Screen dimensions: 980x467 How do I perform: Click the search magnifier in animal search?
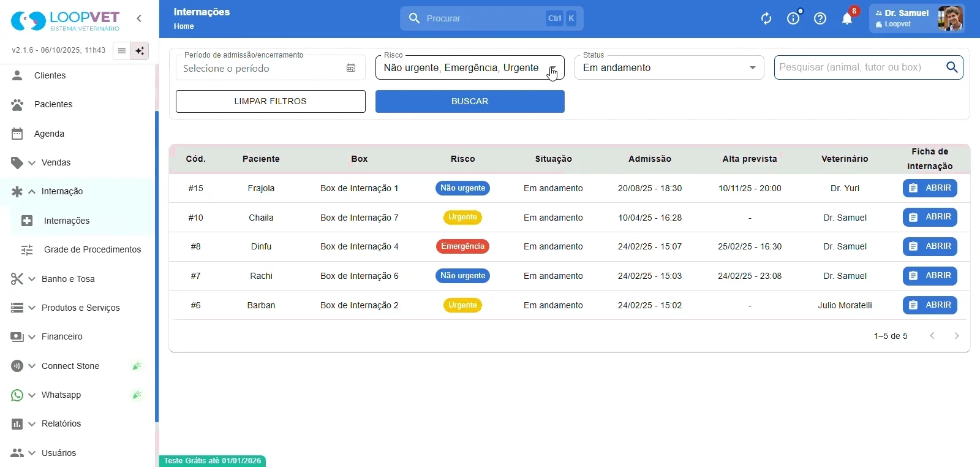[x=952, y=67]
